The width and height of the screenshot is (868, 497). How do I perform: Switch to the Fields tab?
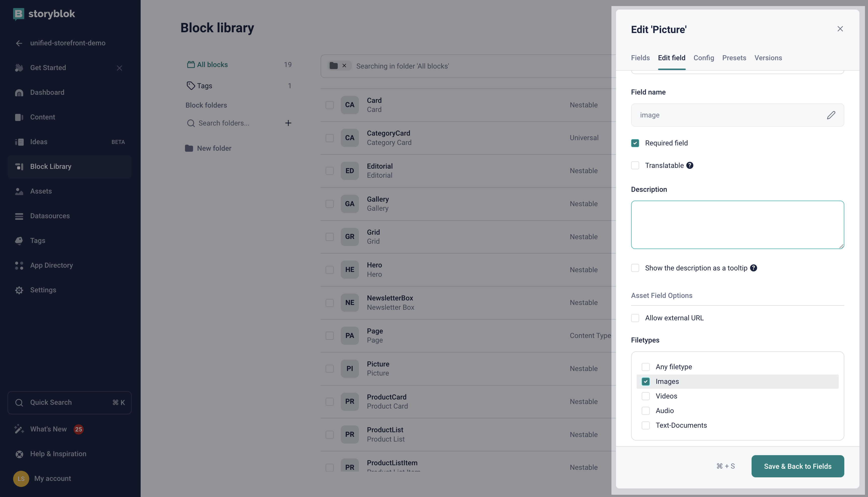[x=640, y=58]
